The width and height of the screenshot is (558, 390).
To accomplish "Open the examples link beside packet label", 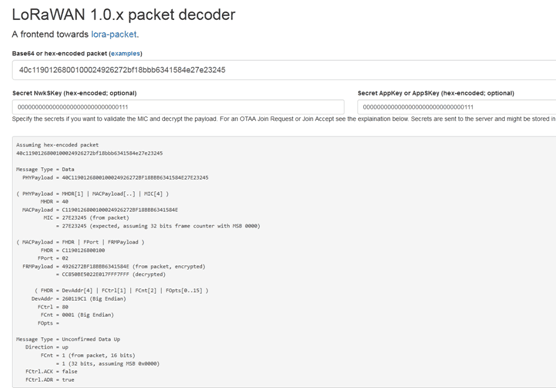I will pyautogui.click(x=125, y=53).
